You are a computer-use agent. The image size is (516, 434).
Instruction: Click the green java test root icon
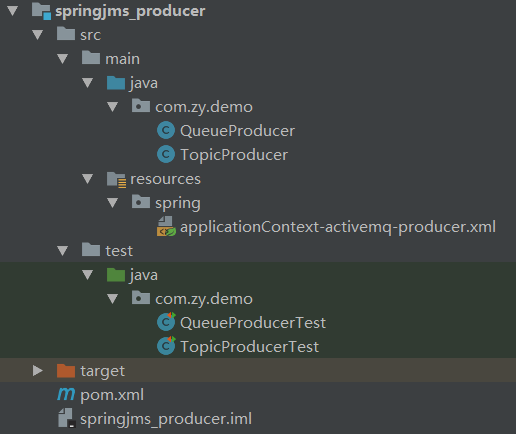116,275
